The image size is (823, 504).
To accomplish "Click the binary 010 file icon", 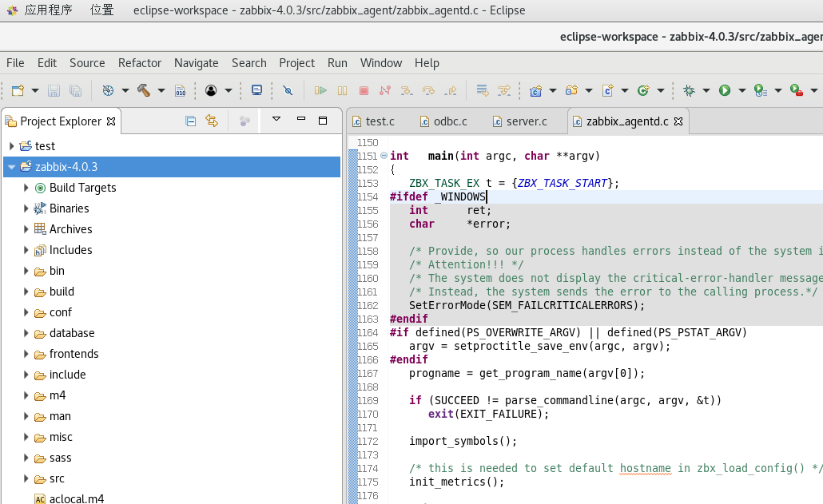I will 180,90.
